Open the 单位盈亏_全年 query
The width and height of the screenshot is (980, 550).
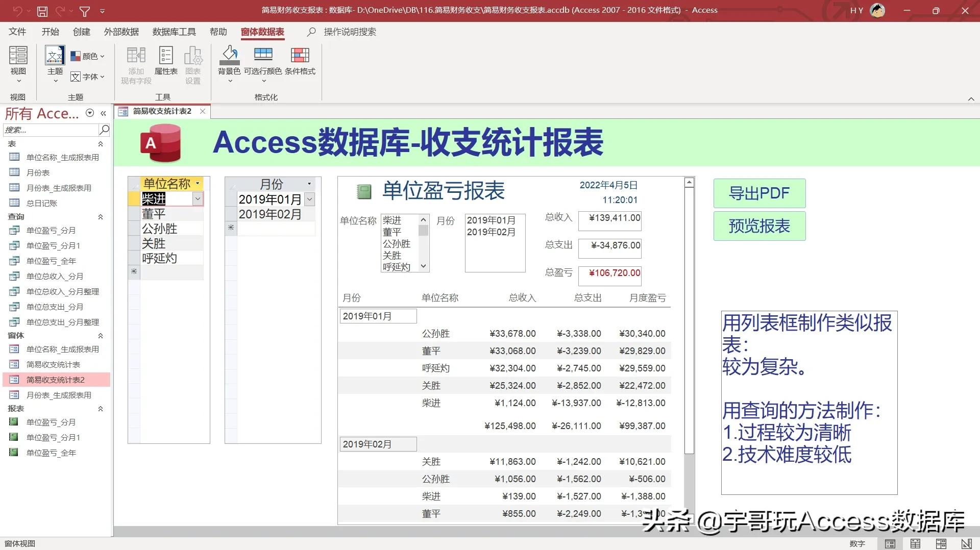click(51, 261)
